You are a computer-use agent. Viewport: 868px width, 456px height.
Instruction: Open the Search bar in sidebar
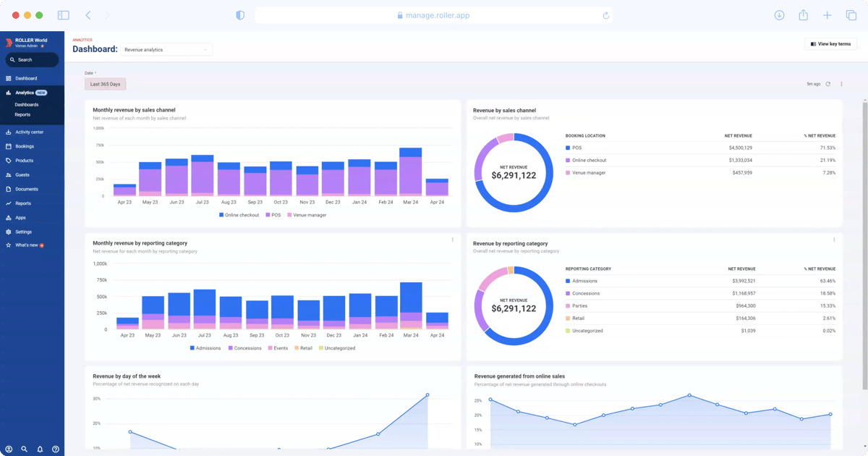click(32, 59)
